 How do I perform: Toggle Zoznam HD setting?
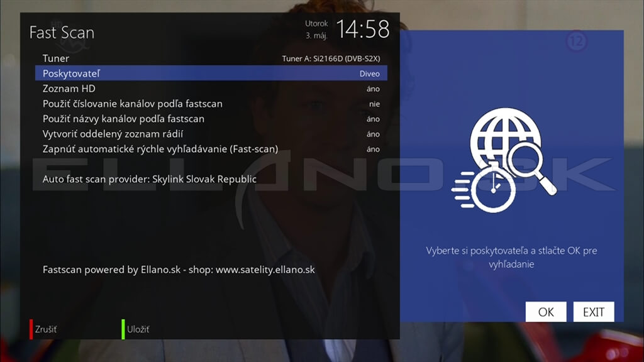pyautogui.click(x=211, y=89)
